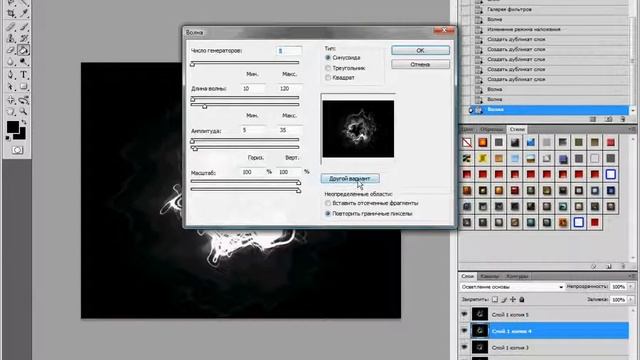
Task: Select the Pen tool
Action: click(11, 75)
